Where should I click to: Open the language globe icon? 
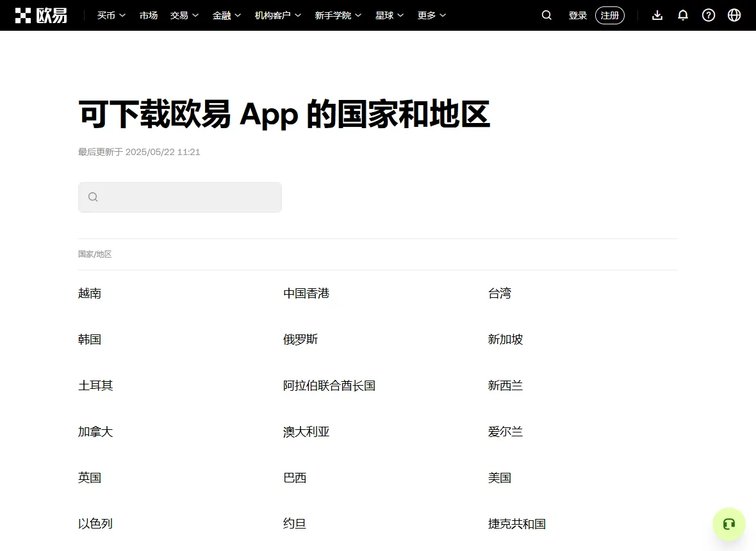[x=734, y=15]
